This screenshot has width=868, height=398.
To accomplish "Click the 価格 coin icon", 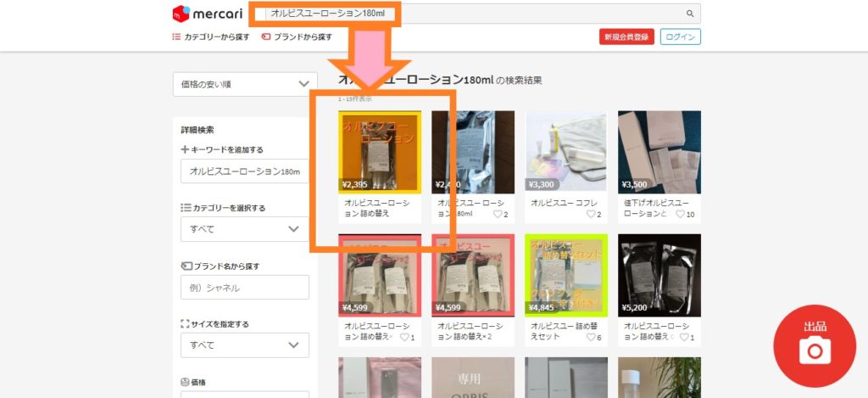I will click(x=185, y=382).
